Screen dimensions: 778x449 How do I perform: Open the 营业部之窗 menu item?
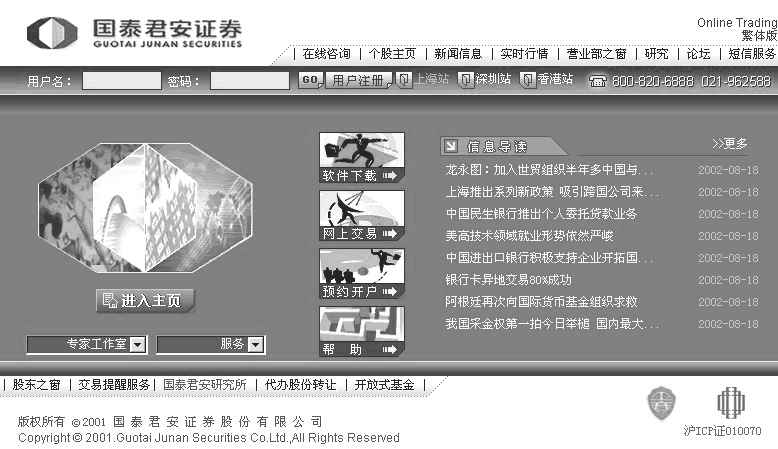coord(596,54)
